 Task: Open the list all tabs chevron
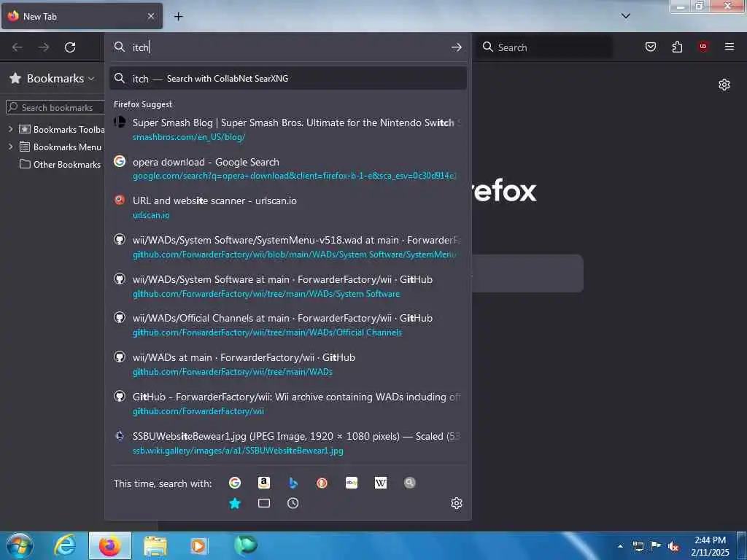coord(626,16)
